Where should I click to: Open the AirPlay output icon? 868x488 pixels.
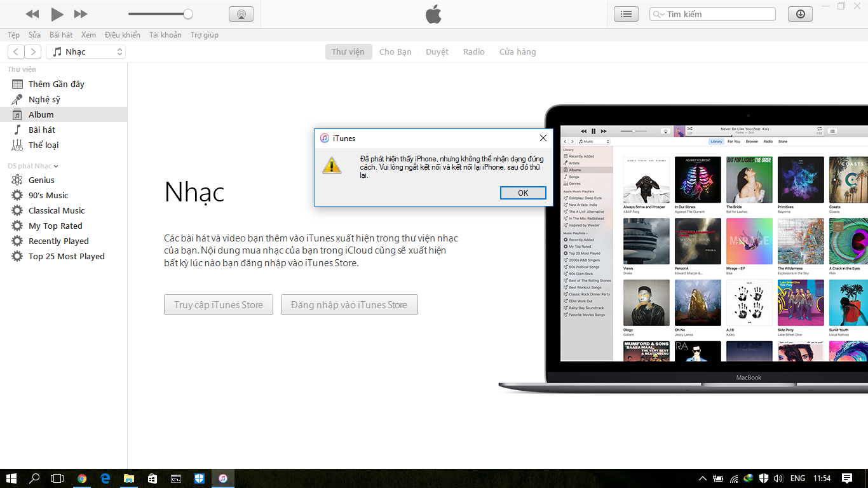tap(241, 14)
